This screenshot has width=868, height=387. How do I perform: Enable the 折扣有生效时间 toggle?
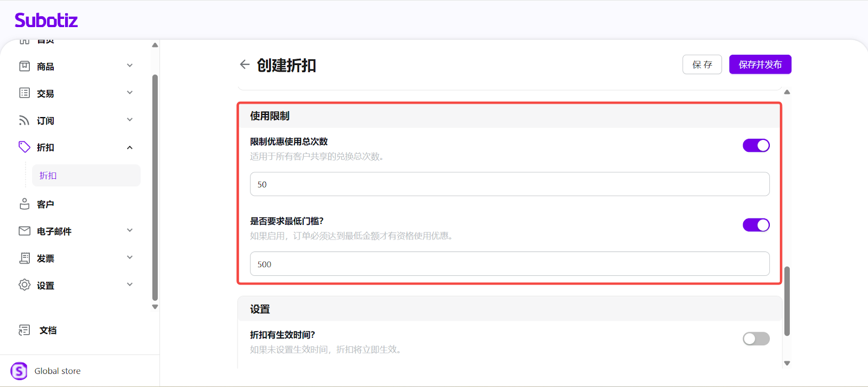click(756, 339)
